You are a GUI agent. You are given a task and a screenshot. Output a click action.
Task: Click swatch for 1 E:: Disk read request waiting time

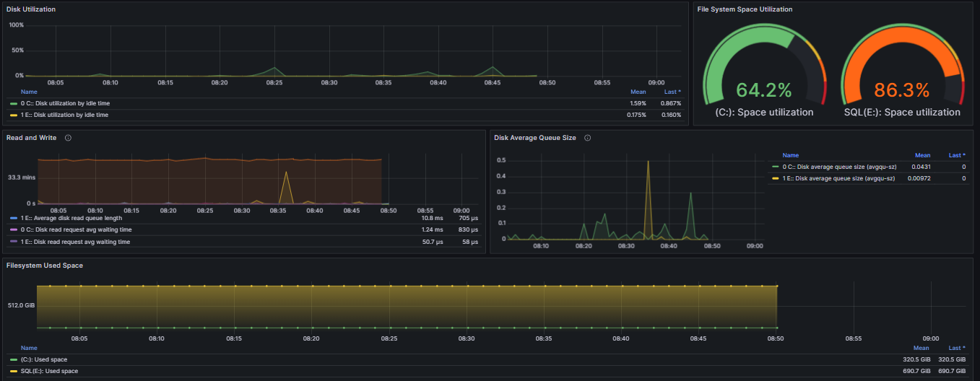pyautogui.click(x=14, y=242)
